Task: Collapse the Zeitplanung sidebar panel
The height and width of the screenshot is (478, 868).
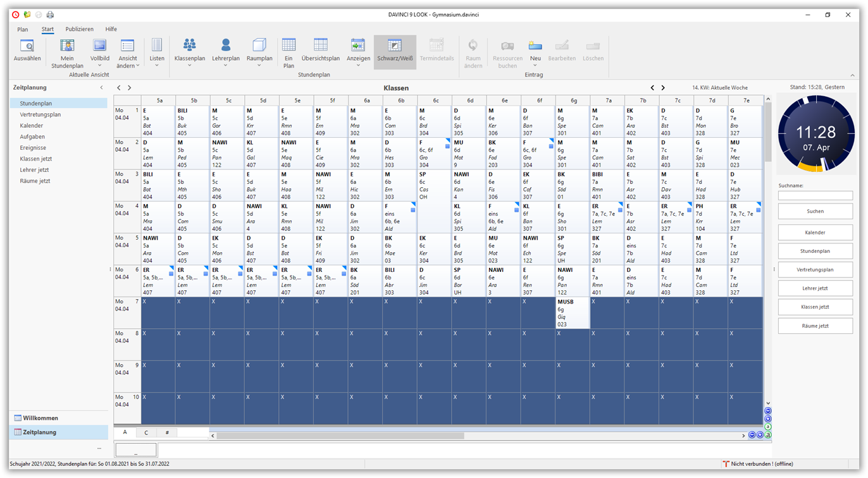Action: coord(101,88)
